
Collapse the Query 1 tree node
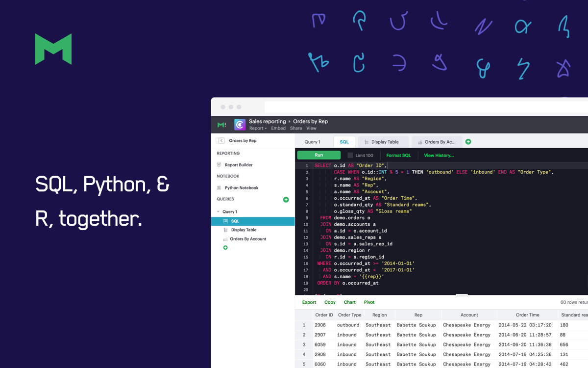click(218, 212)
